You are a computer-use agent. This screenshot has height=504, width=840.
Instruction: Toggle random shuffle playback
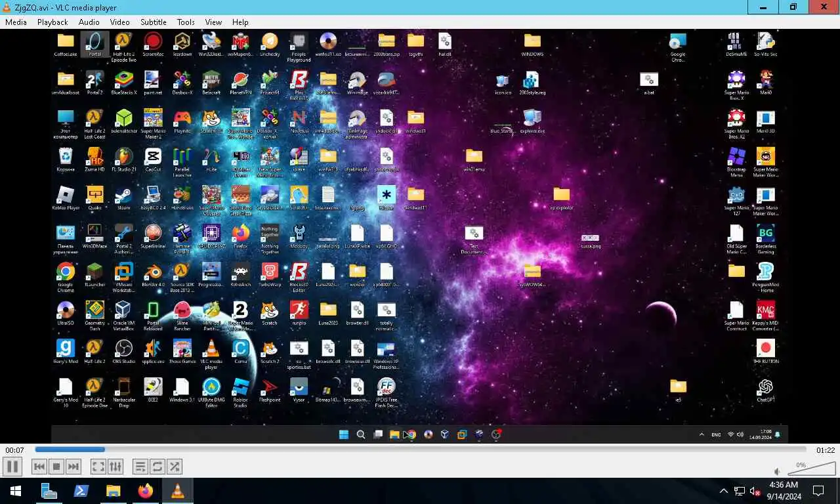point(175,467)
